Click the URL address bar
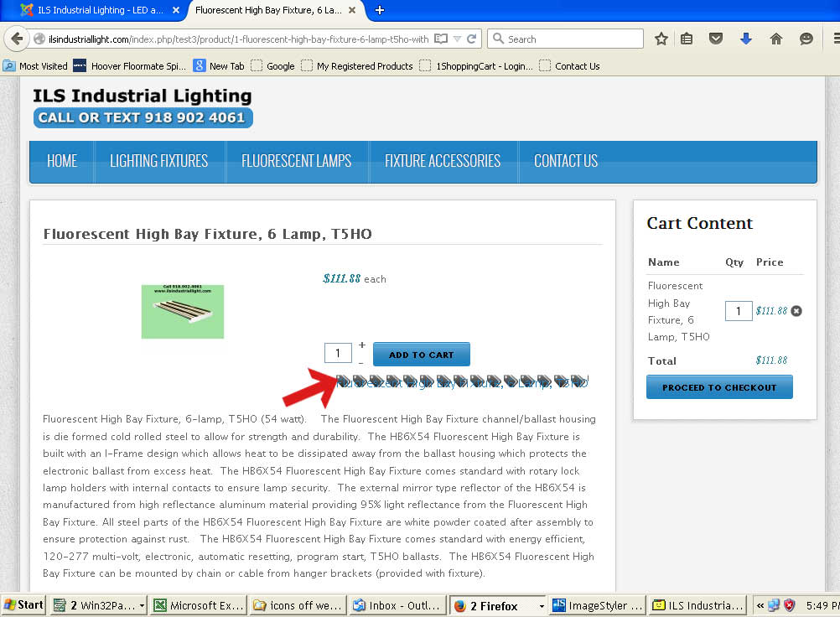Viewport: 840px width, 617px height. (x=238, y=39)
